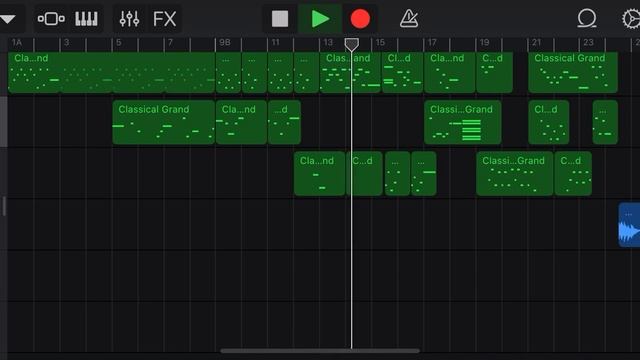Tap bar 13 on the ruler
The width and height of the screenshot is (640, 360).
pos(328,42)
